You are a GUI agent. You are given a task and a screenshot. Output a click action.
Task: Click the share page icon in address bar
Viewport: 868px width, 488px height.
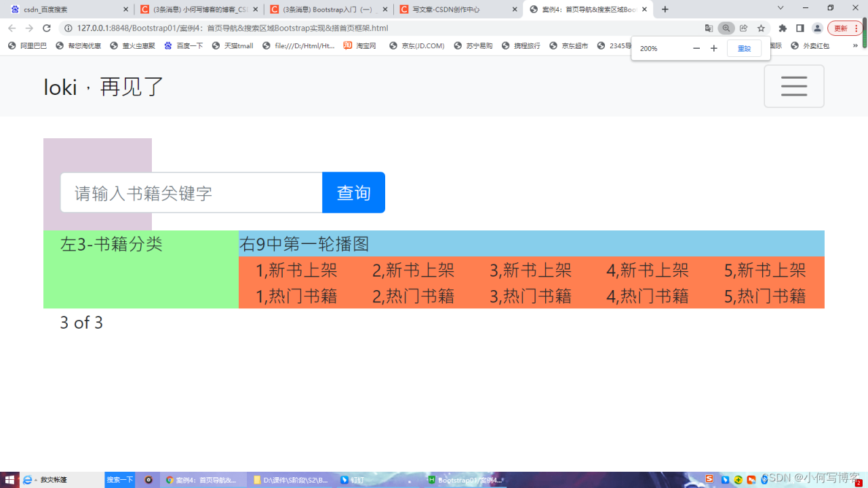(x=744, y=28)
